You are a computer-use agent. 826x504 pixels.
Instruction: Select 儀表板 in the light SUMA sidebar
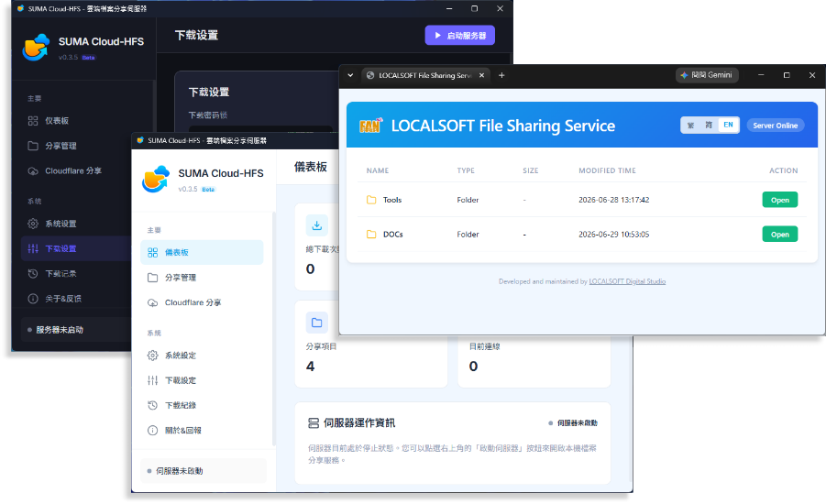click(202, 252)
